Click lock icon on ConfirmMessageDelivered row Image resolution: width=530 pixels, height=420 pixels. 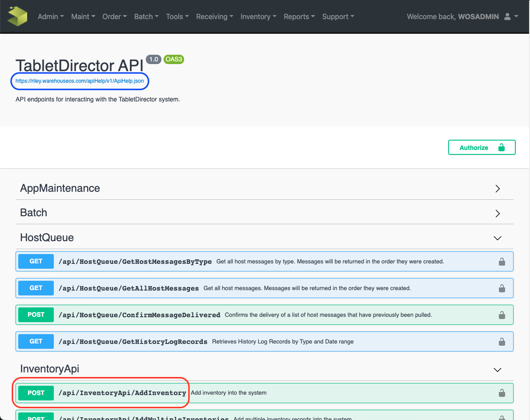tap(502, 315)
